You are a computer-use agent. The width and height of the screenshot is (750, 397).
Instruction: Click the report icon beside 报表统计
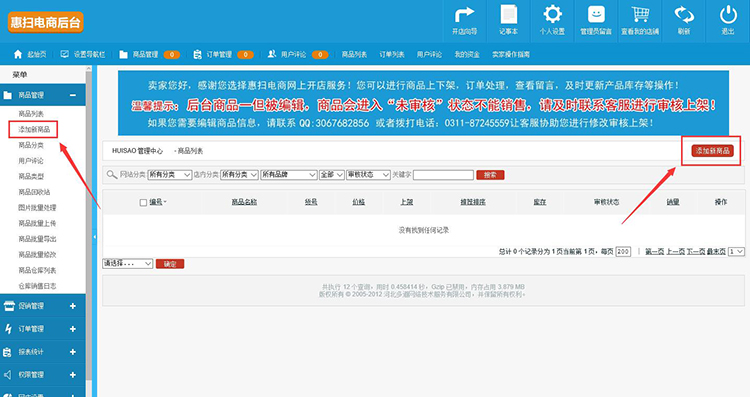[x=7, y=352]
